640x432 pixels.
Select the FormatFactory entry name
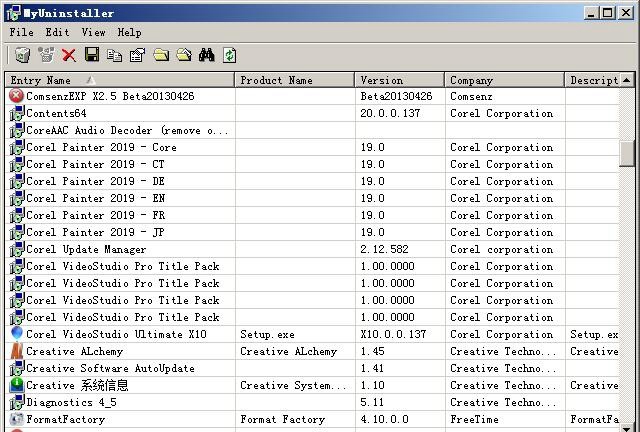[65, 419]
